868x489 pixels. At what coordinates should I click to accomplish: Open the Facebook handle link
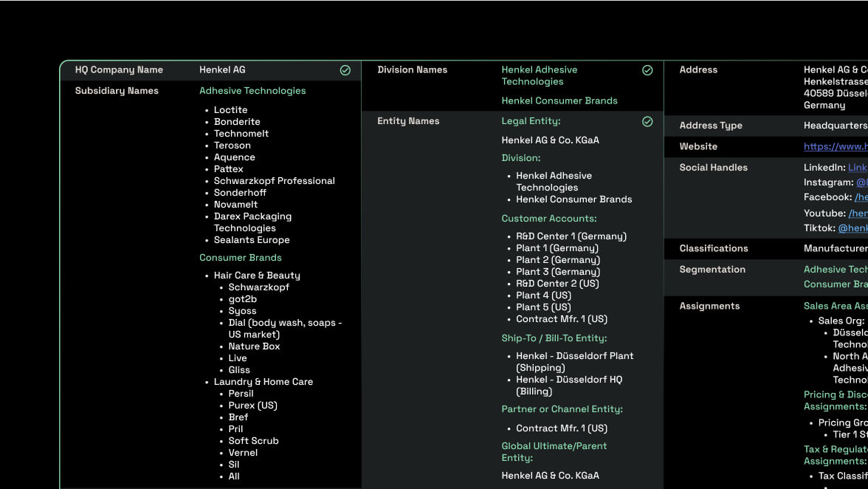(x=861, y=197)
